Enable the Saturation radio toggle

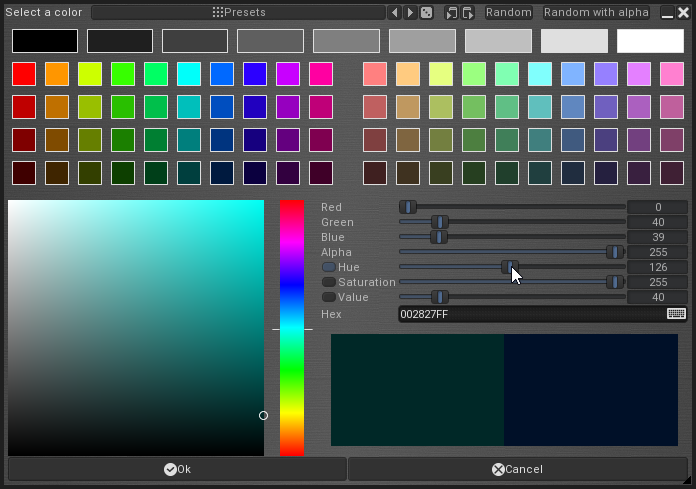(x=328, y=283)
